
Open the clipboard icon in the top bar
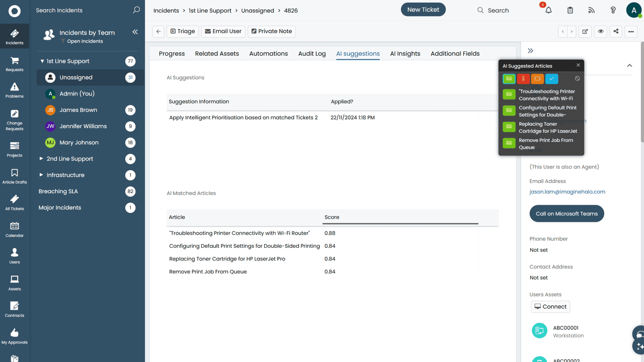(570, 10)
